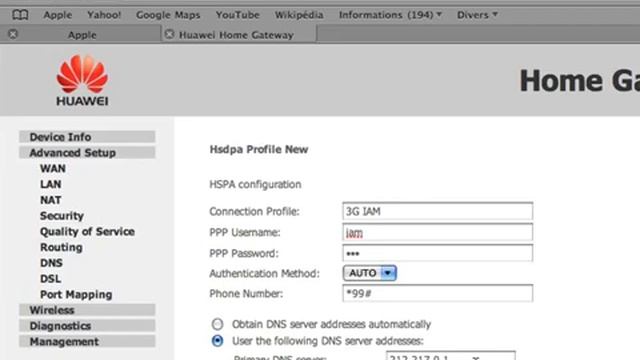
Task: Open the Security settings page
Action: [x=62, y=216]
